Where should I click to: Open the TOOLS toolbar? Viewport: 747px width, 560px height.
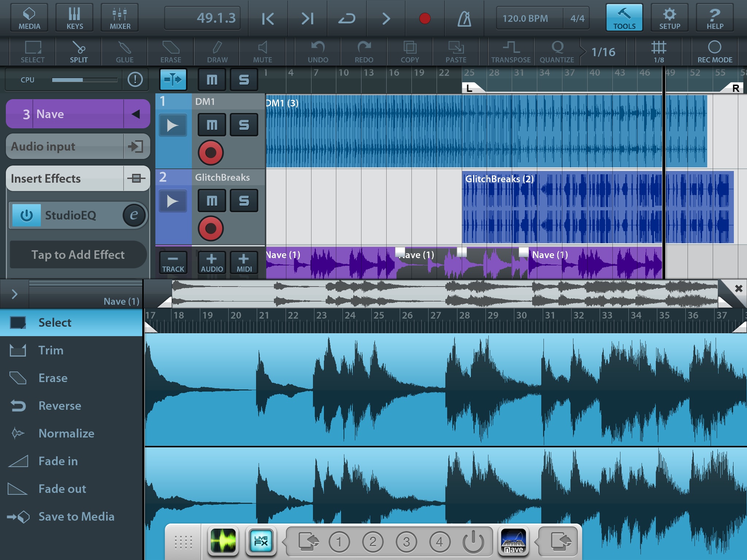[624, 17]
